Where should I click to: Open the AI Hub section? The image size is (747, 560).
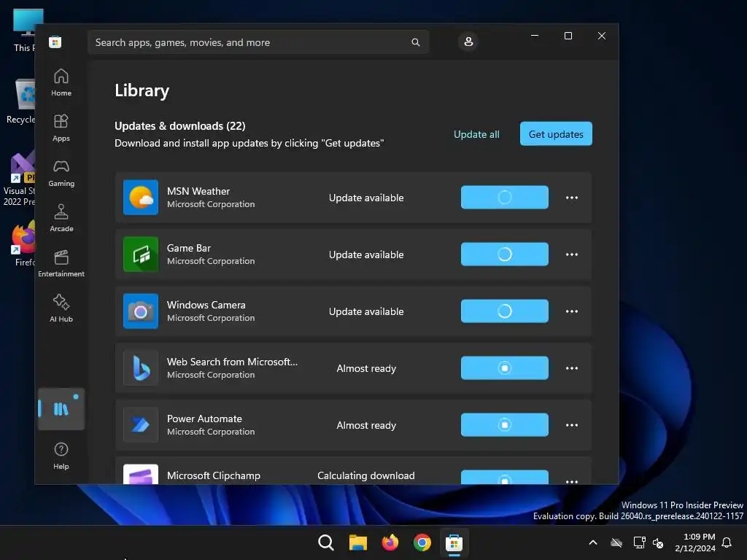61,309
